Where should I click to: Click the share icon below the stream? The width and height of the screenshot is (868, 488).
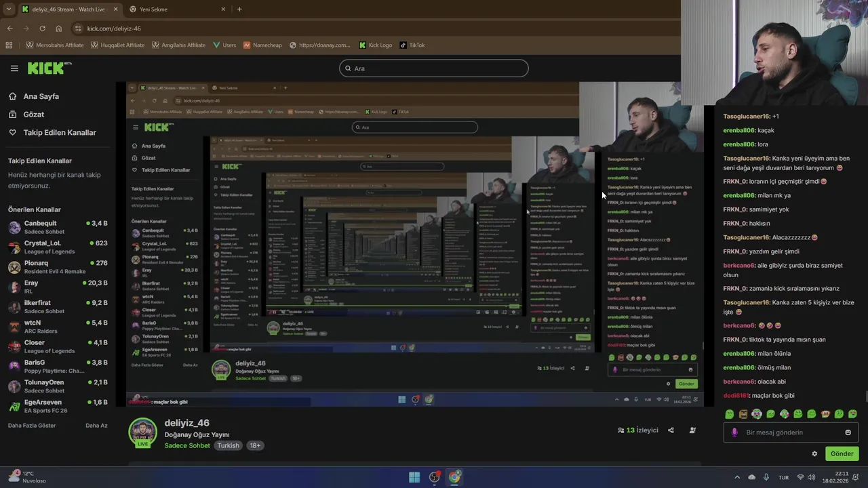671,430
